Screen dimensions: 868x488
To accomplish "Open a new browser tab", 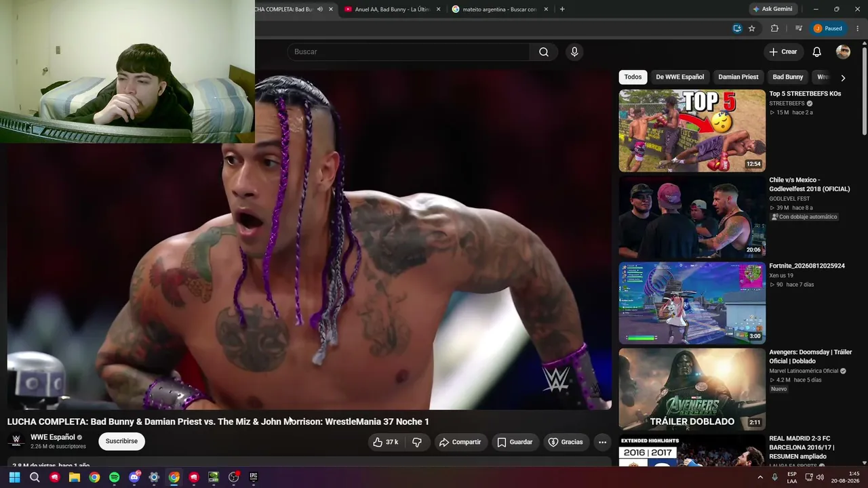I will click(562, 9).
